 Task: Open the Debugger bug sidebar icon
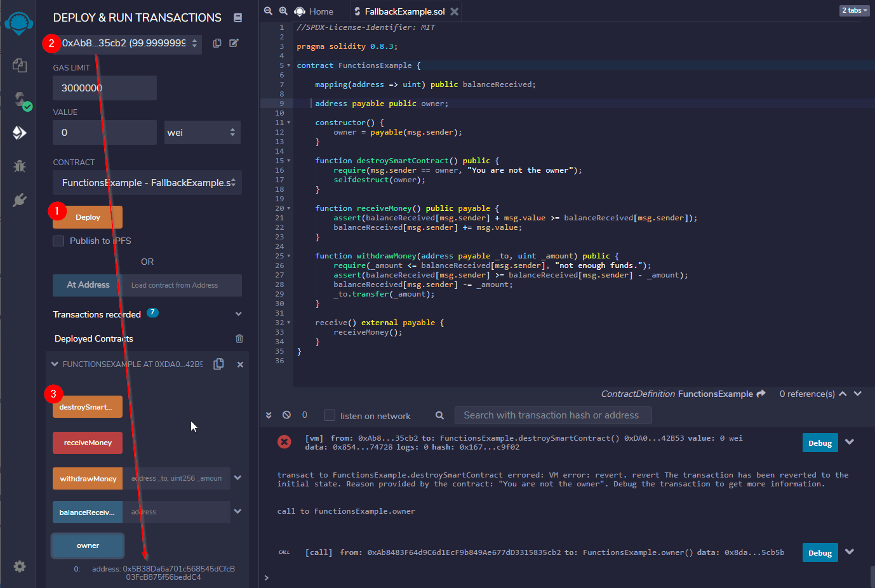20,166
